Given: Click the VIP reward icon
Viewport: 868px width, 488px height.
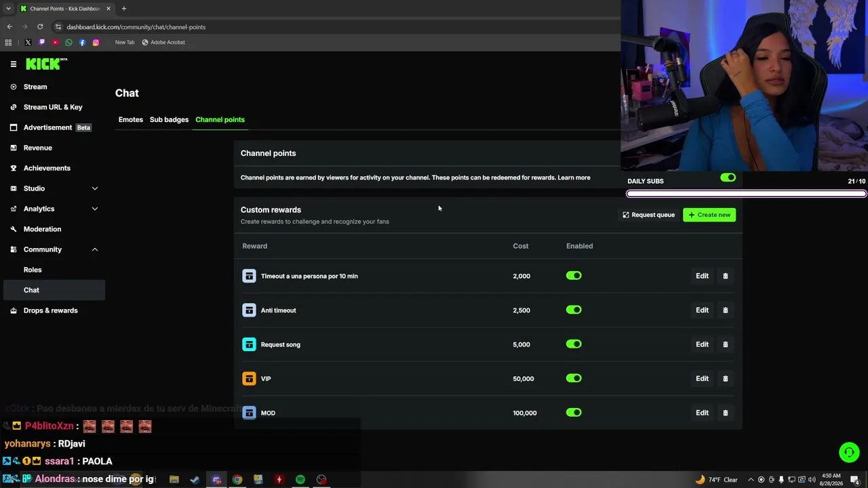Looking at the screenshot, I should (249, 378).
